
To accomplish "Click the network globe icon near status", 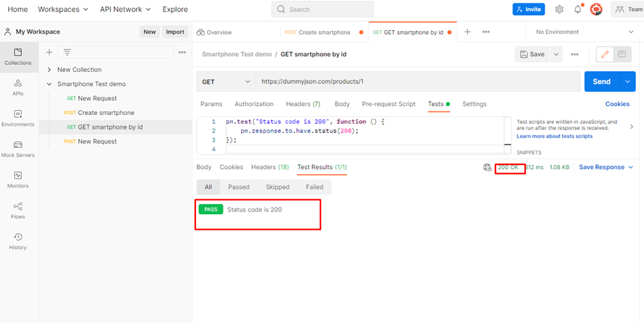I will pos(487,167).
